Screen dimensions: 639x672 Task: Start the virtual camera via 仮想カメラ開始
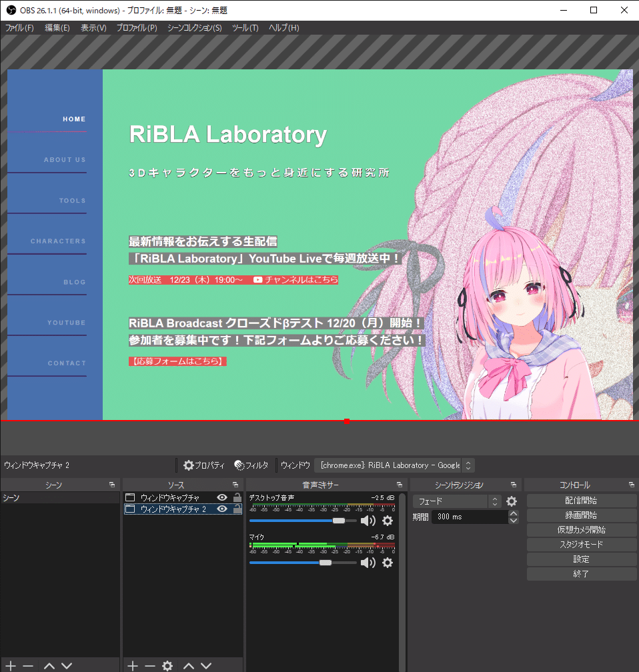pyautogui.click(x=581, y=529)
